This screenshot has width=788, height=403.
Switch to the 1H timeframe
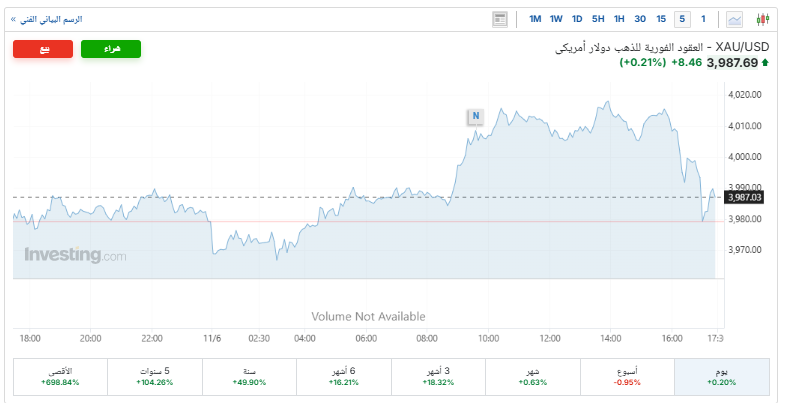pos(619,19)
